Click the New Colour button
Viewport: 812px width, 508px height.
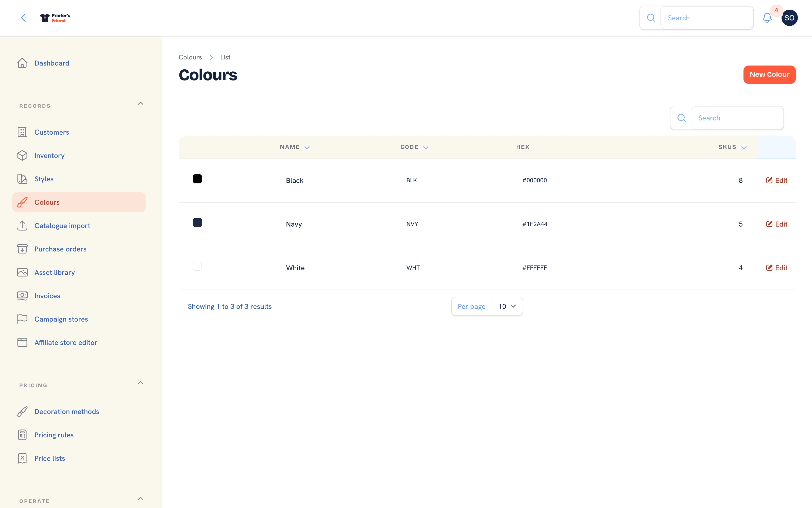click(769, 75)
